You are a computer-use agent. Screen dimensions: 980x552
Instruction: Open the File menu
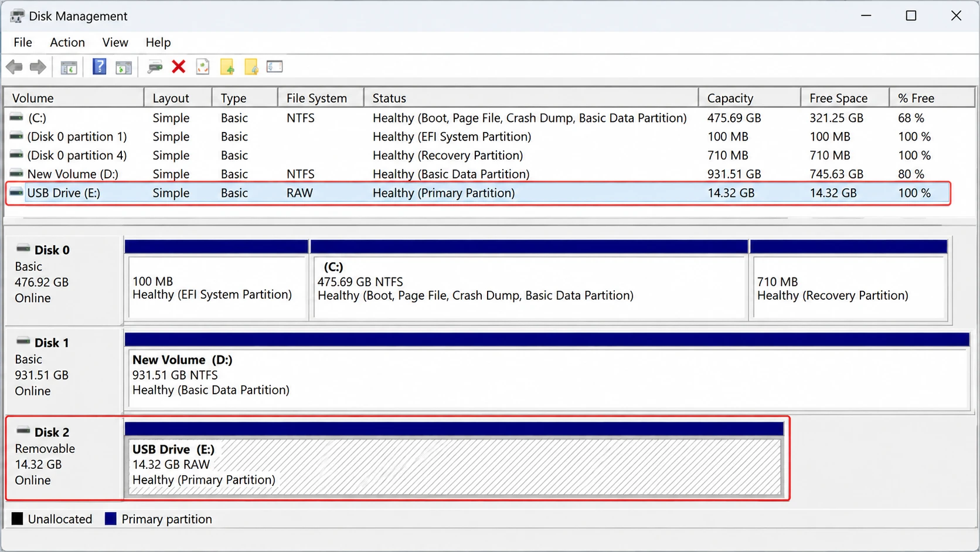click(x=23, y=42)
